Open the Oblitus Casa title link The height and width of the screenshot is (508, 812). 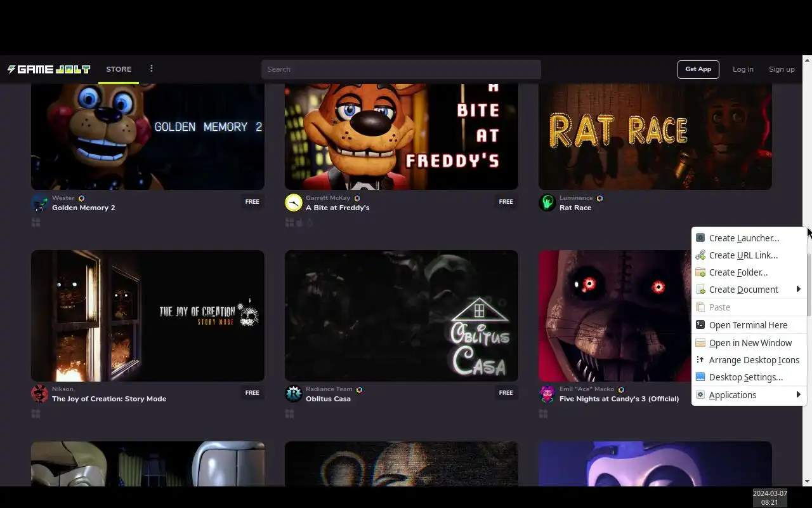[328, 399]
